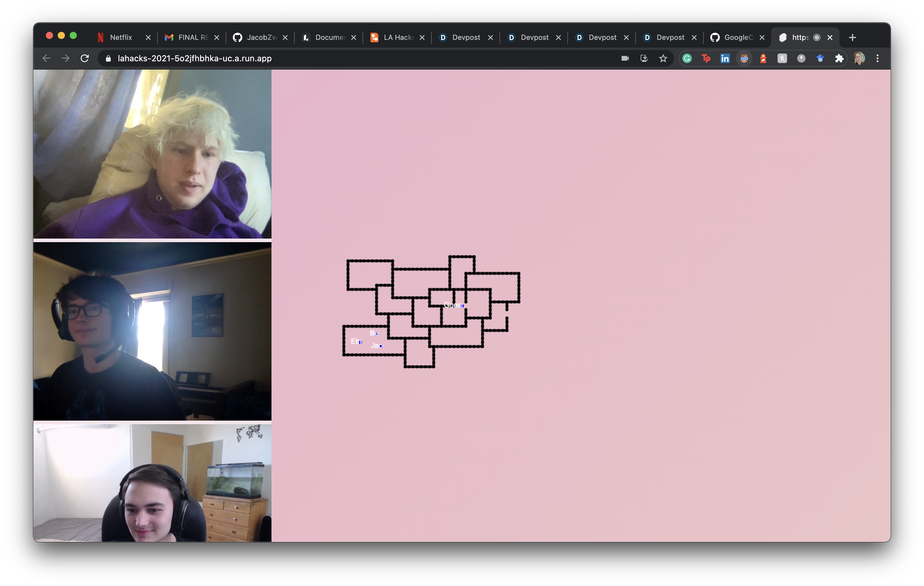Open a new tab with plus button
This screenshot has height=586, width=924.
pos(852,37)
